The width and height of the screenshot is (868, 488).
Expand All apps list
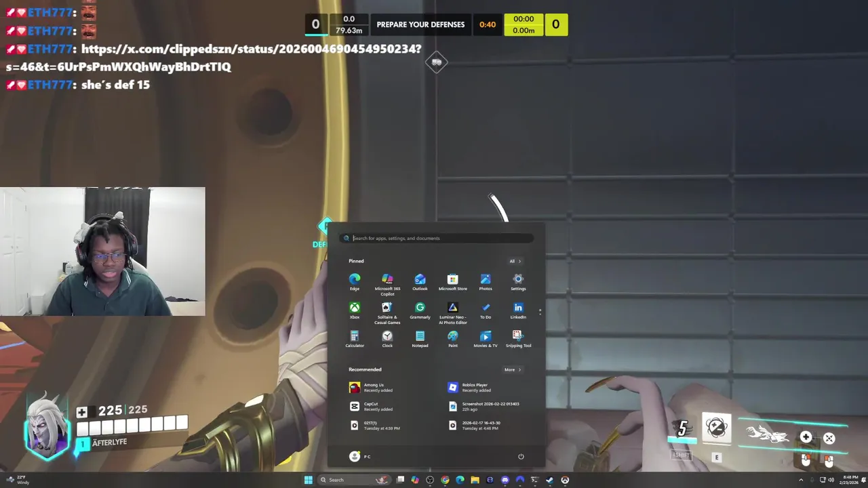click(x=515, y=261)
